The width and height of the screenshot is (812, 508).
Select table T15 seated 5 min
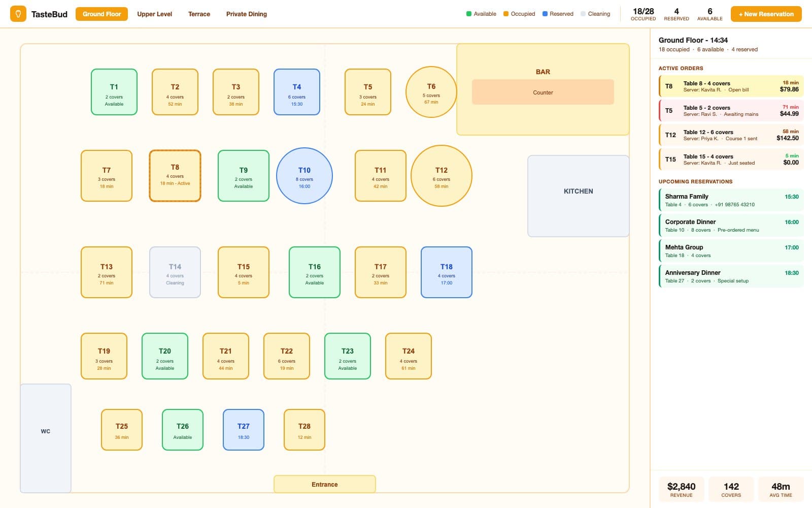(x=244, y=272)
